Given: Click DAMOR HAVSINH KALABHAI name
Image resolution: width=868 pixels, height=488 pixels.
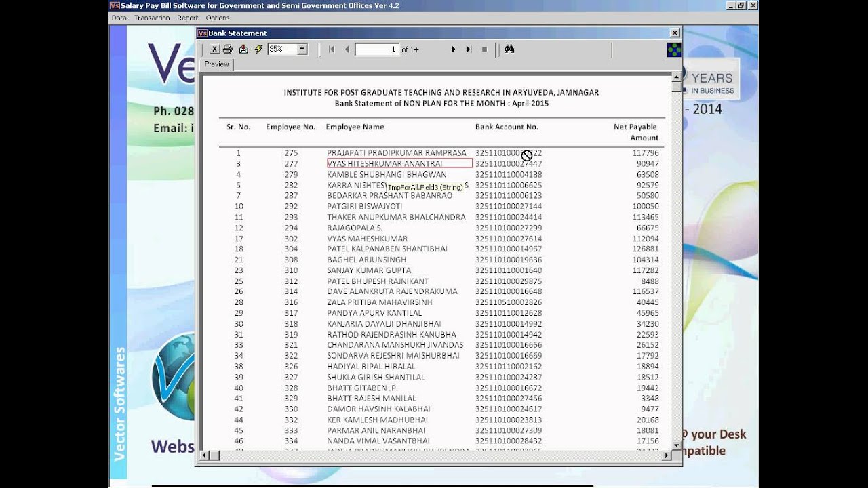Looking at the screenshot, I should point(378,409).
